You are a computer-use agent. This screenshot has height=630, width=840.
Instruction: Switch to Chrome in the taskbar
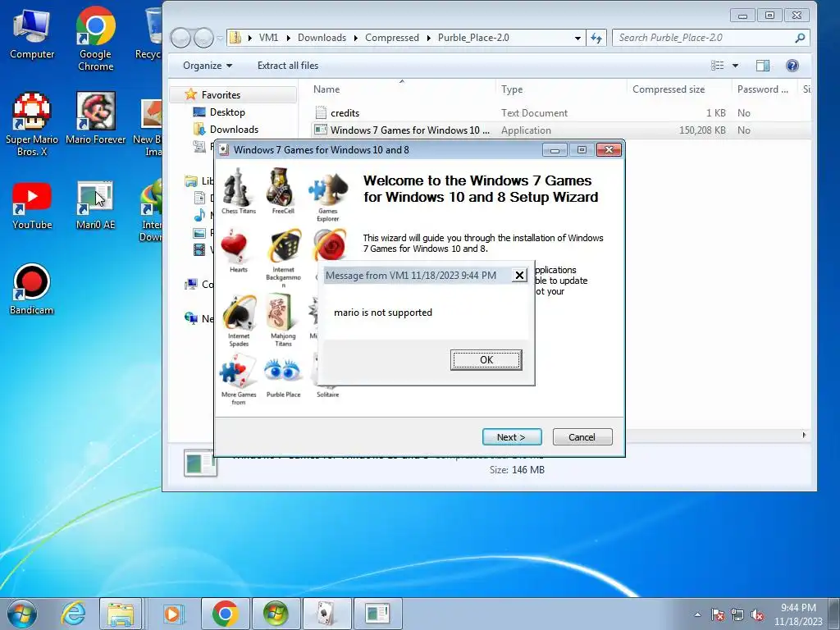225,614
